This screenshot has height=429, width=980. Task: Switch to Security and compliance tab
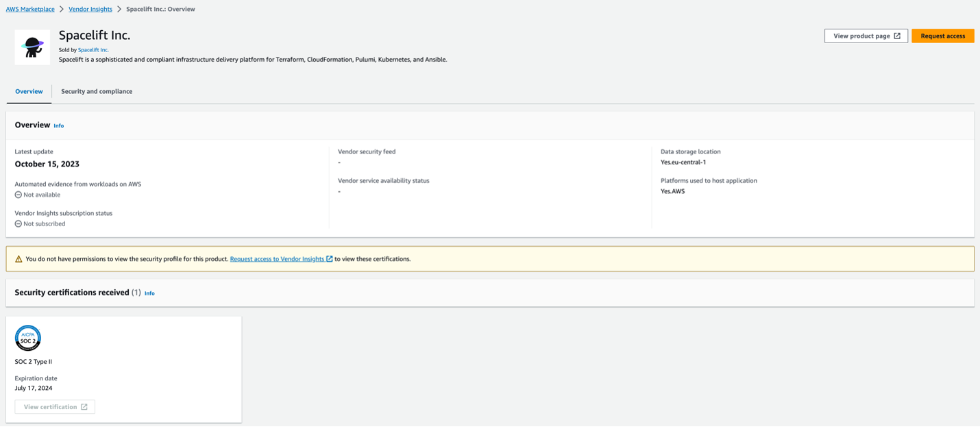click(x=97, y=91)
